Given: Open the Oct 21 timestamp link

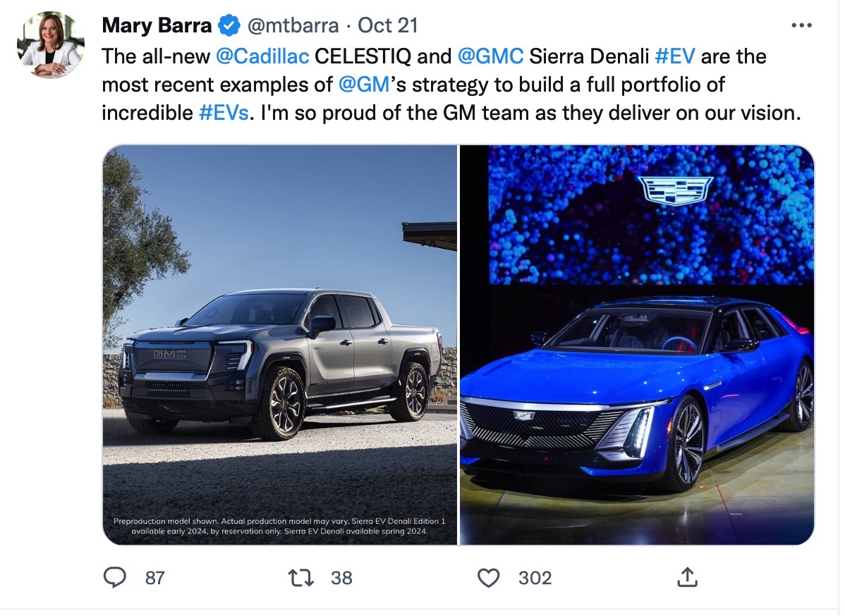Looking at the screenshot, I should (x=387, y=25).
